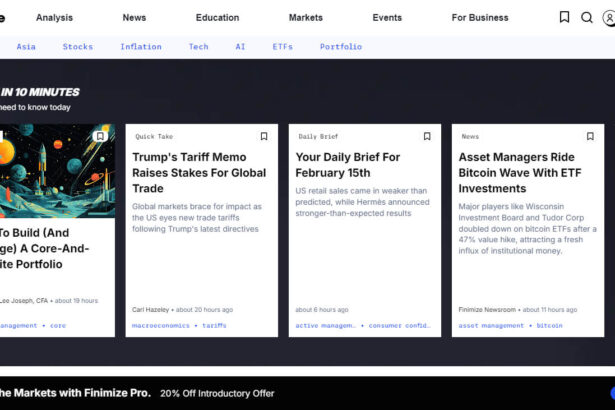Open the space rocket article thumbnail
615x410 pixels.
pos(57,171)
